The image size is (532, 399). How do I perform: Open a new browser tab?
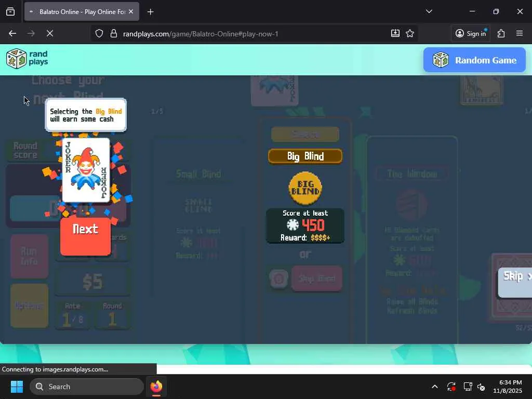pos(150,12)
